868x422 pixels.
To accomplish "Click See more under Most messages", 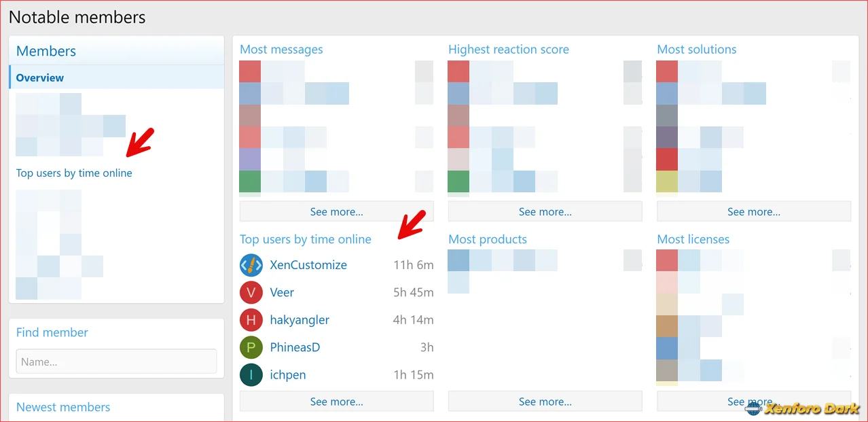I will pos(337,211).
